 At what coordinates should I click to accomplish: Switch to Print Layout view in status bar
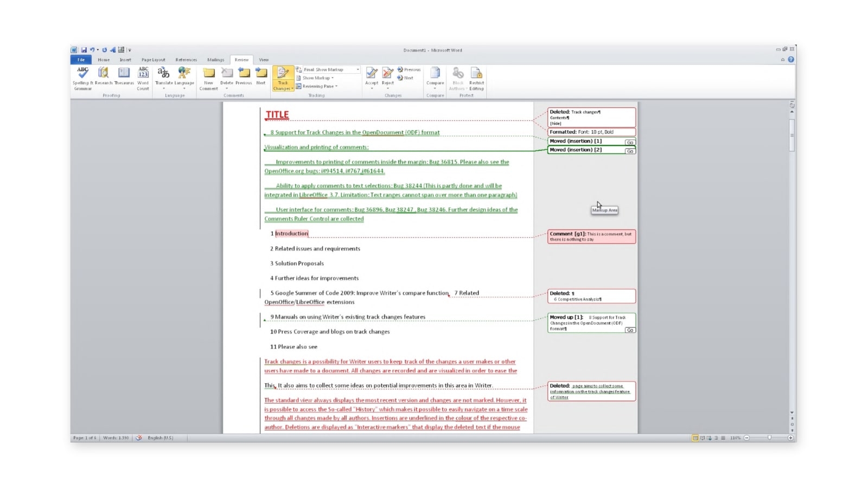(695, 438)
